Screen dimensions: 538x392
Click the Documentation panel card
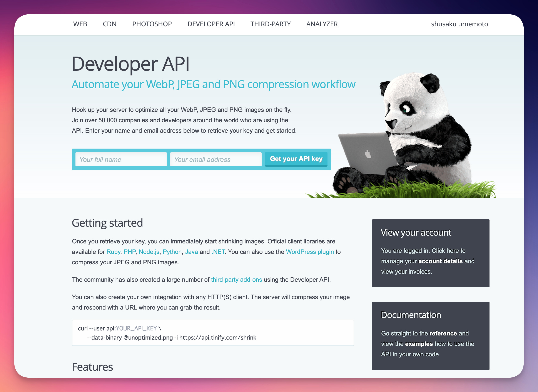point(431,335)
